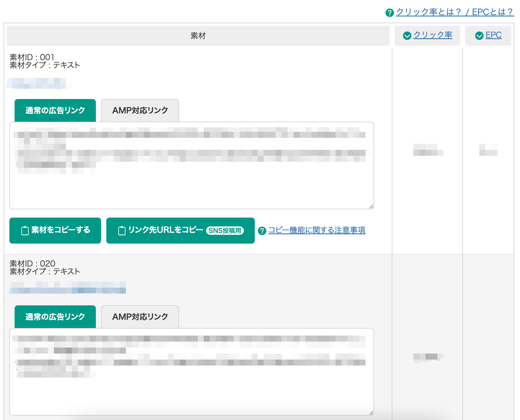Open the コピー機能に関する注意事項 link

click(317, 230)
